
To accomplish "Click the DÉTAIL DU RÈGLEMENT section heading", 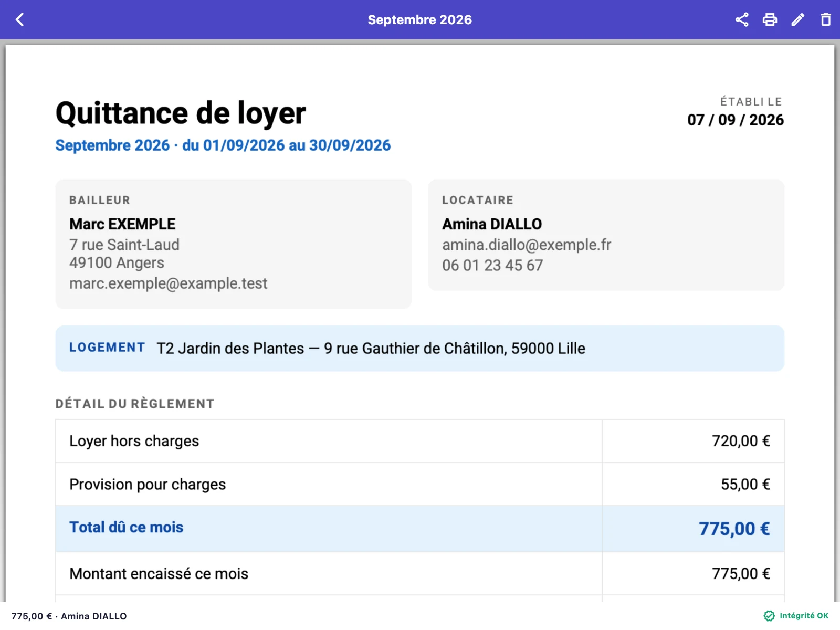I will point(135,404).
